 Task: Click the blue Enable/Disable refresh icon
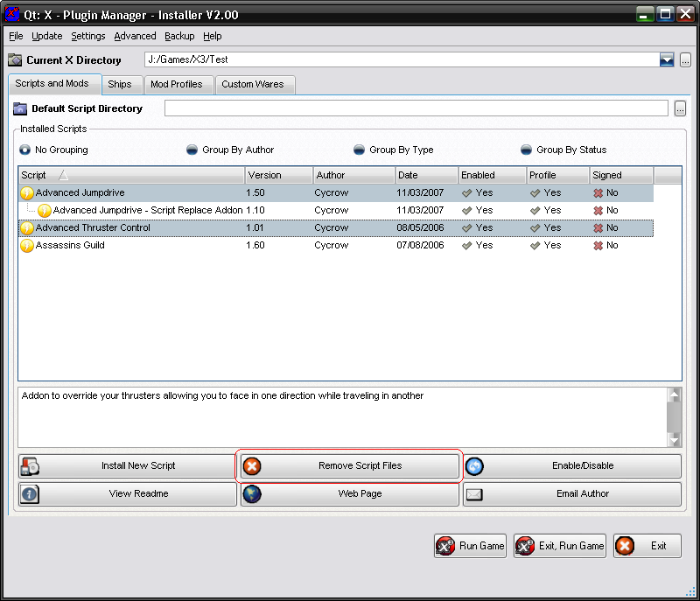pyautogui.click(x=474, y=466)
